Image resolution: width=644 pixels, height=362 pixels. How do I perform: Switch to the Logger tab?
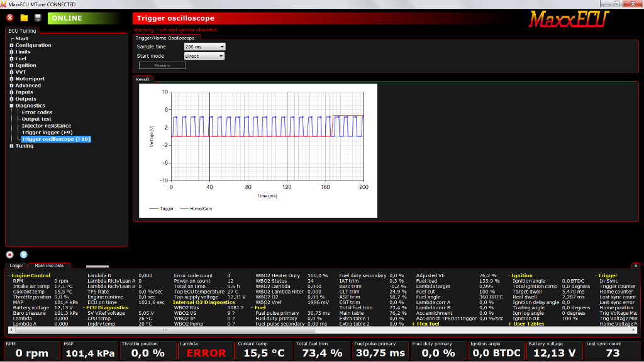click(16, 266)
